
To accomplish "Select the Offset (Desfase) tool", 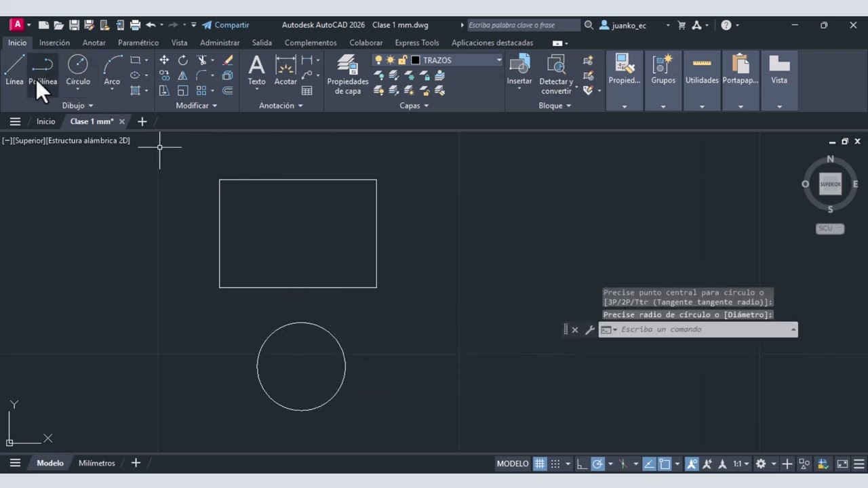I will (228, 90).
